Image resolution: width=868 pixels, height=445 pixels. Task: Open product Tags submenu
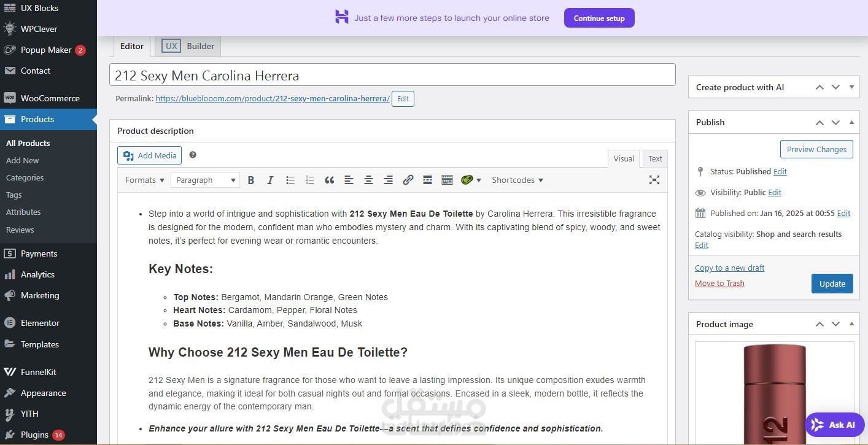click(x=14, y=195)
